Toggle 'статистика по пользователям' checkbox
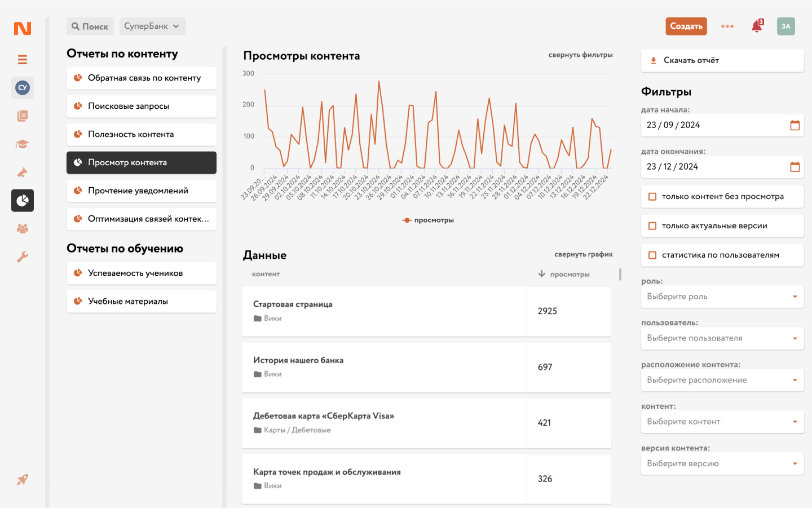This screenshot has width=812, height=508. (x=652, y=255)
